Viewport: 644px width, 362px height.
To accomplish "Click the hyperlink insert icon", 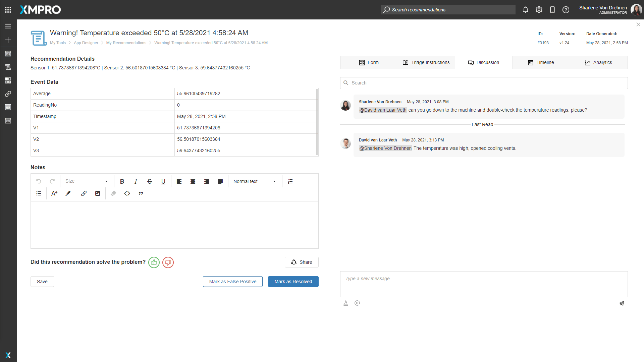I will tap(84, 194).
